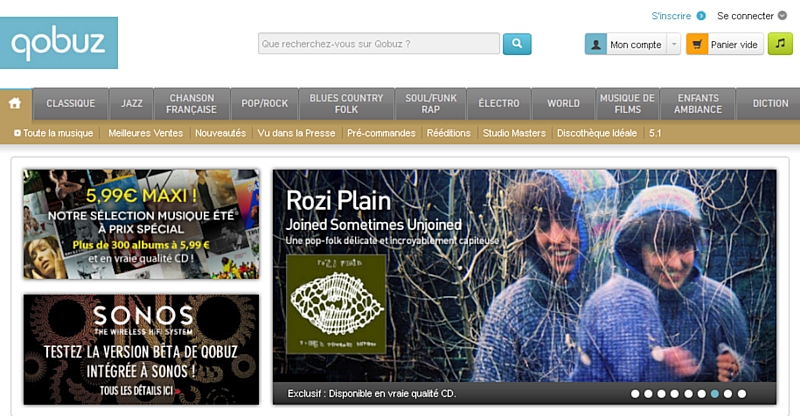This screenshot has height=416, width=800.
Task: Select the first carousel slide dot
Action: [x=635, y=394]
